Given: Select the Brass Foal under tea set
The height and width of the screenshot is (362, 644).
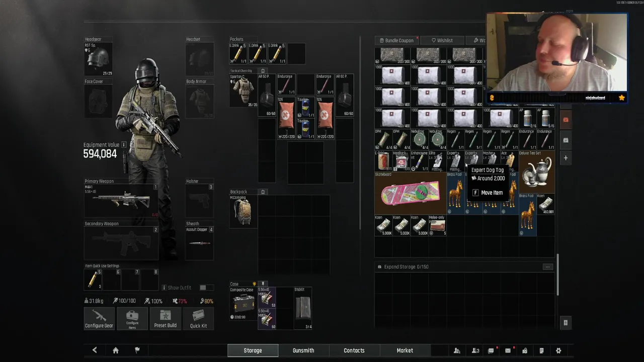Looking at the screenshot, I should pos(527,215).
